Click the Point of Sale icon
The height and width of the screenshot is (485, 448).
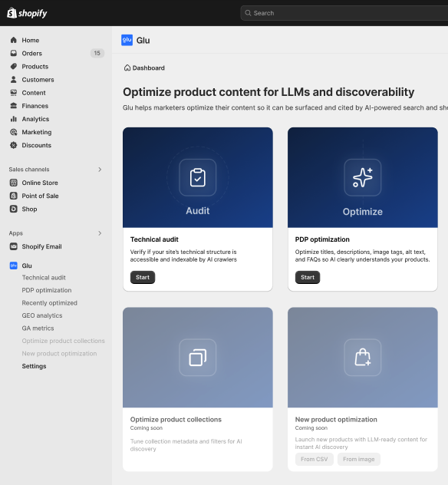tap(13, 196)
